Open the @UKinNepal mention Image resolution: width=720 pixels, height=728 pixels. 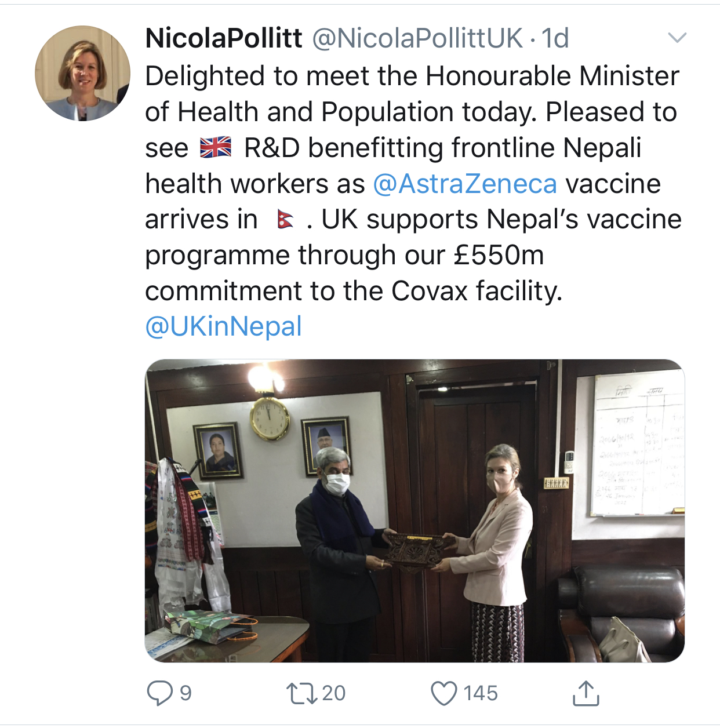pyautogui.click(x=224, y=326)
